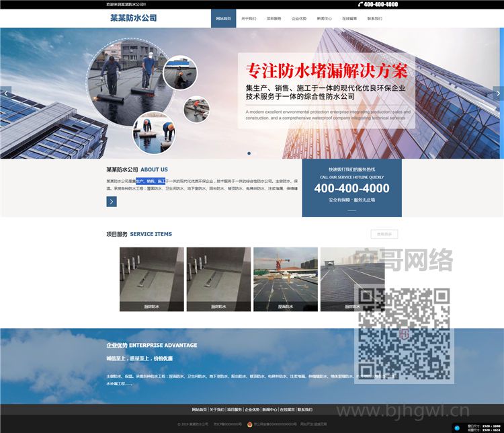The width and height of the screenshot is (504, 433).
Task: Click the previous slide arrow on the banner
Action: [6, 93]
